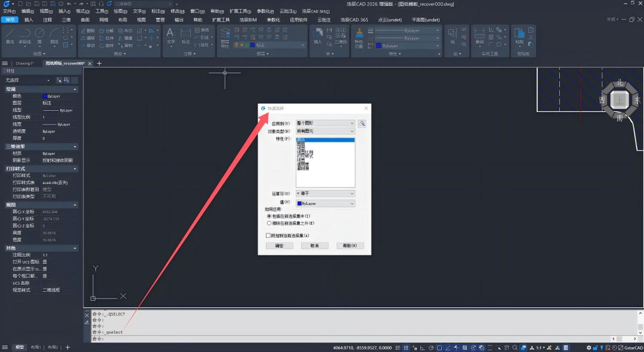Close the quick select dialog
The width and height of the screenshot is (644, 352).
click(366, 108)
